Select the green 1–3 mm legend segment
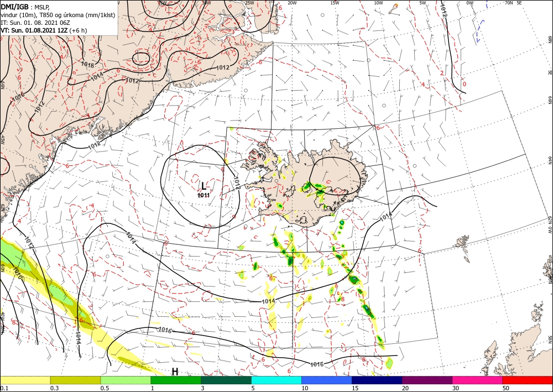 (176, 380)
